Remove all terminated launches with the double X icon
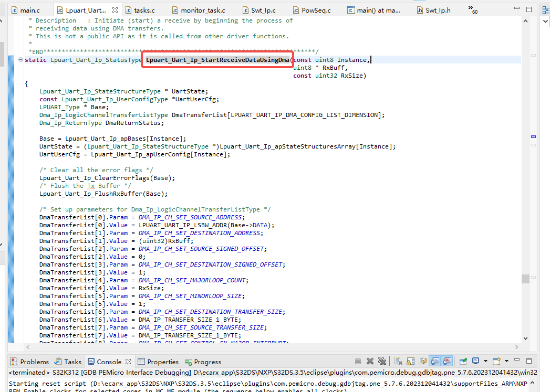 click(382, 361)
